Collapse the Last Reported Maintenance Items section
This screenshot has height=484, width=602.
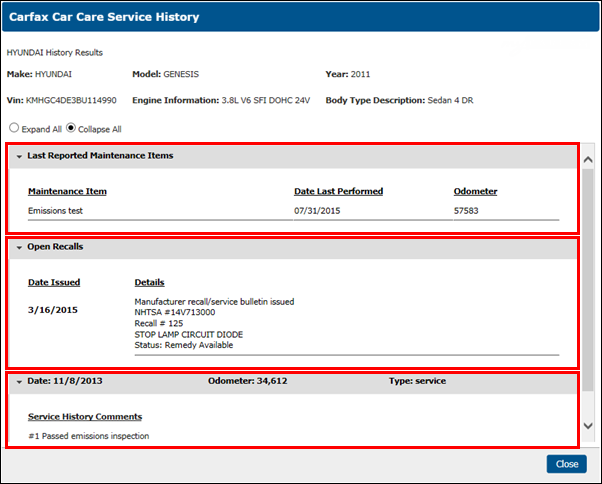[19, 156]
